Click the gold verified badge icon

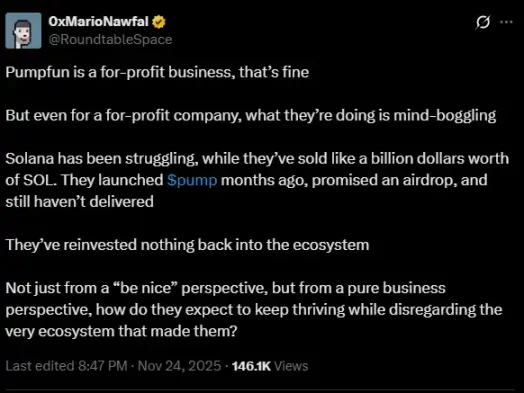point(159,22)
